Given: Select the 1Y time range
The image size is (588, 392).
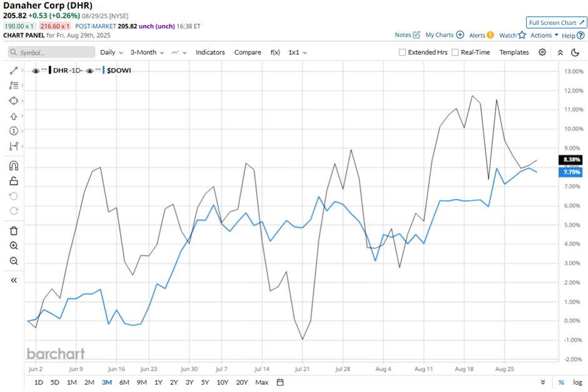Looking at the screenshot, I should pos(158,382).
